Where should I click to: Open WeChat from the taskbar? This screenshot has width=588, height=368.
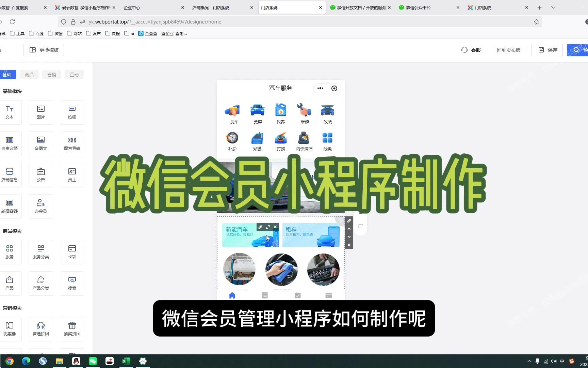pyautogui.click(x=93, y=361)
